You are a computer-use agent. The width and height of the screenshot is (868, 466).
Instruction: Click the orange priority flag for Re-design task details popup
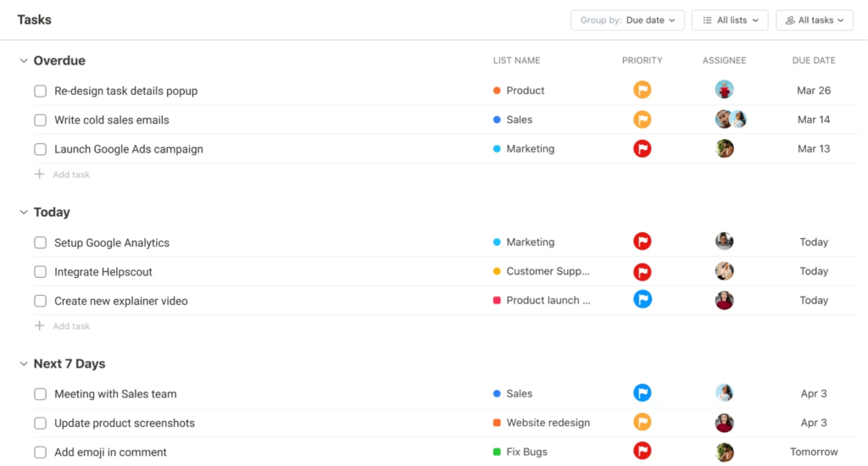[643, 90]
